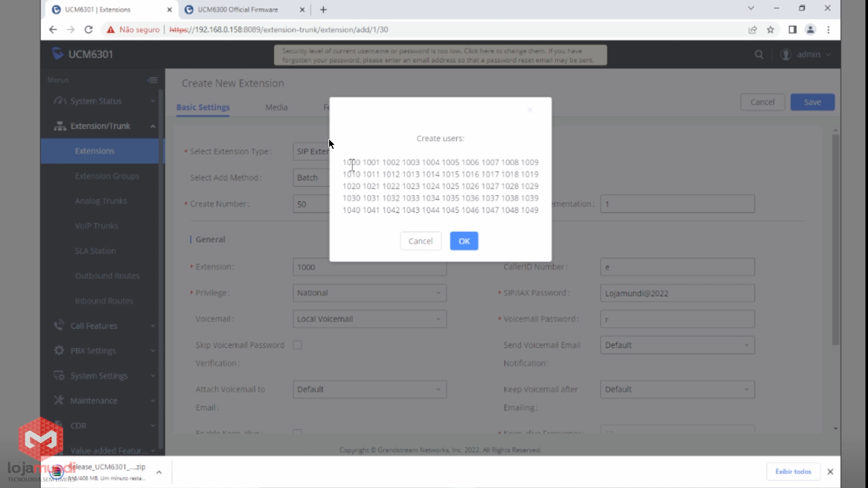
Task: Open Chrome's three-dot menu
Action: coord(829,29)
